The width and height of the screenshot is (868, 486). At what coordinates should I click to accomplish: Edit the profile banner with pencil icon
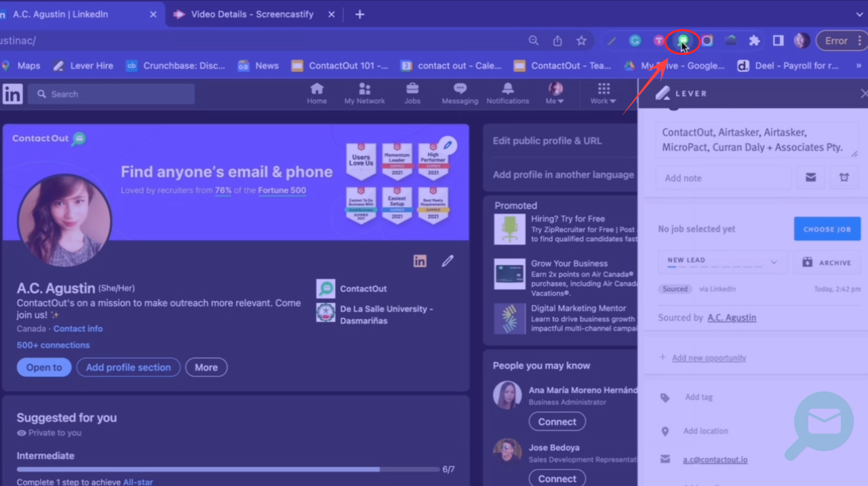point(447,145)
